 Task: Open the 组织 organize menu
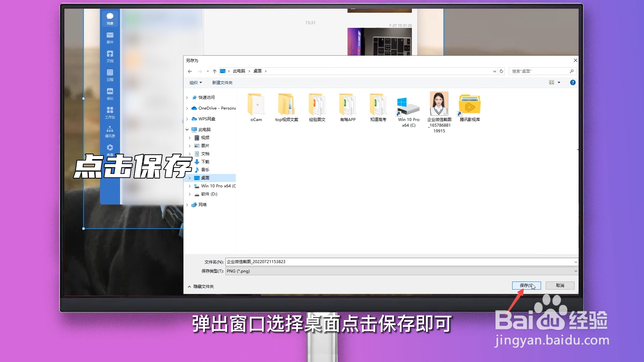tap(196, 82)
